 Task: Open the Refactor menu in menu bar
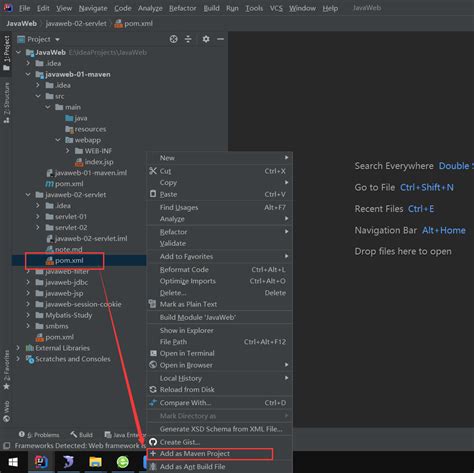[x=182, y=8]
